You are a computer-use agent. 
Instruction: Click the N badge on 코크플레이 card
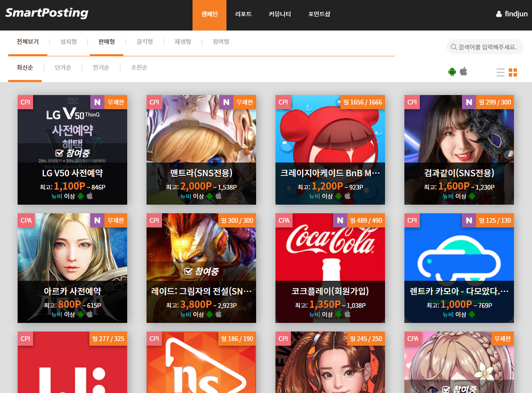pyautogui.click(x=340, y=221)
